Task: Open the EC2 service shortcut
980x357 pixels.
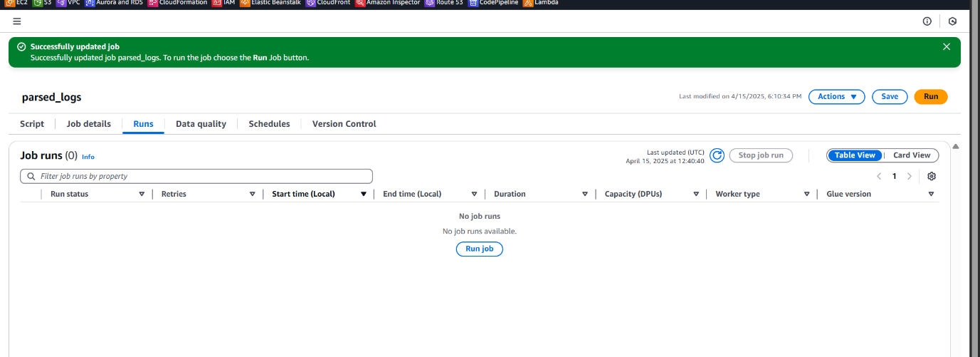Action: pyautogui.click(x=16, y=3)
